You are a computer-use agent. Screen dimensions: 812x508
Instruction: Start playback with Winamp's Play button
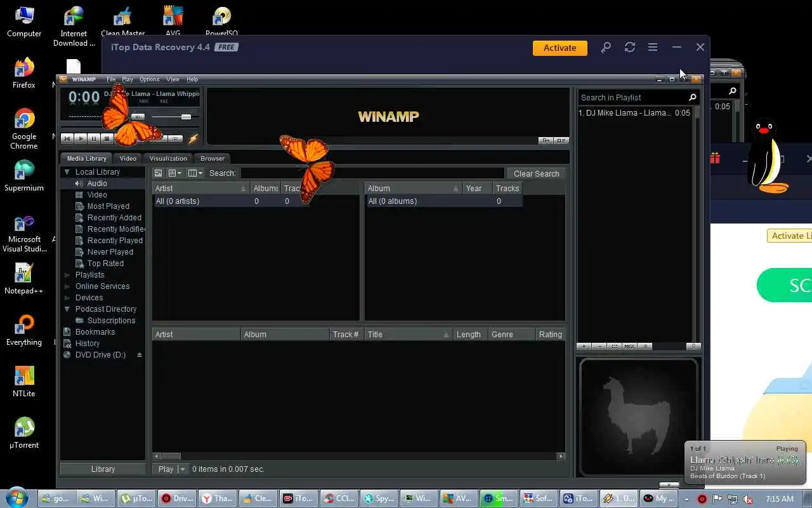pos(81,138)
